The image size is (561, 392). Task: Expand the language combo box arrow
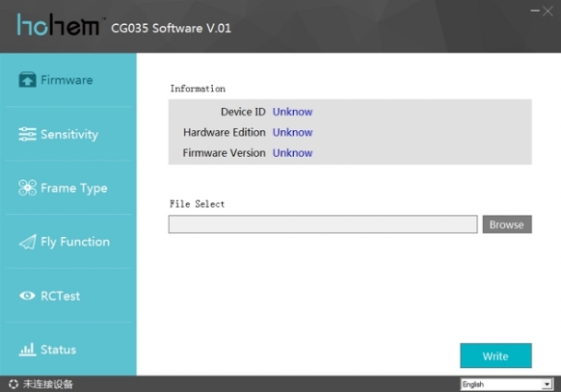pyautogui.click(x=547, y=384)
